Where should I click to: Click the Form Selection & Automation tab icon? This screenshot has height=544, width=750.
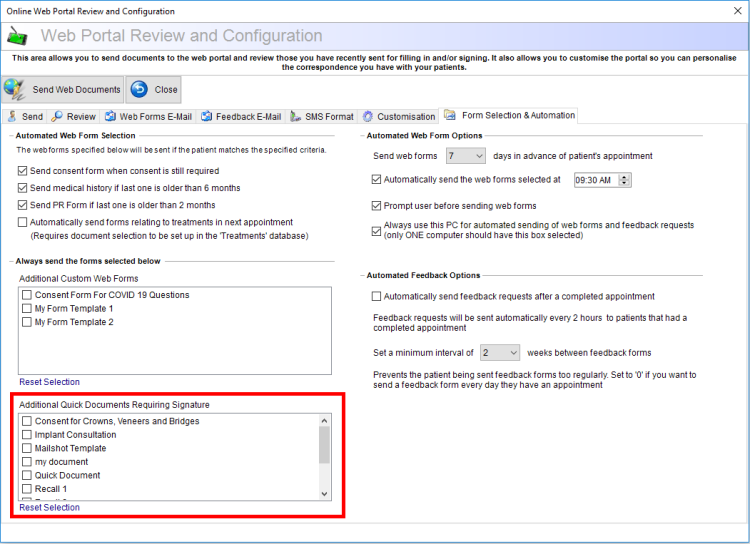coord(450,115)
